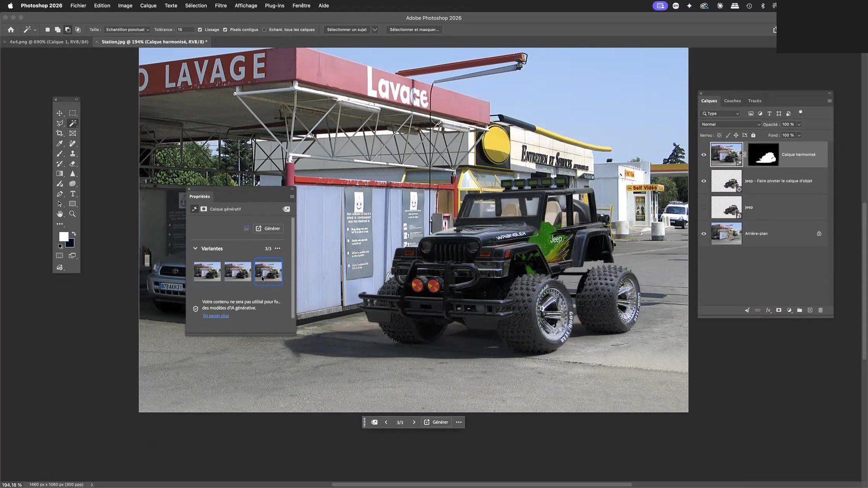Select the Pen tool

[60, 194]
